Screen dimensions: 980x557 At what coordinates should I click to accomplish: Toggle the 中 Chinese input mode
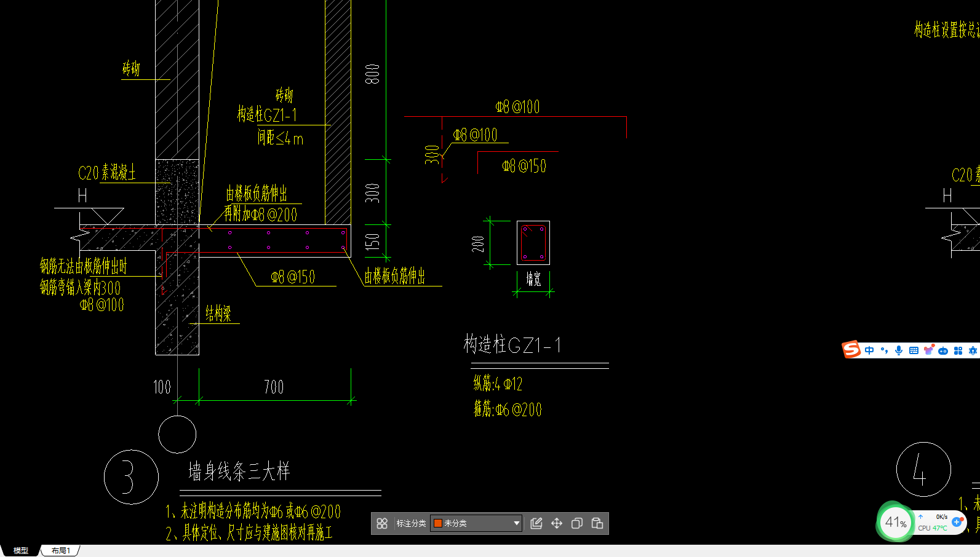click(x=869, y=350)
